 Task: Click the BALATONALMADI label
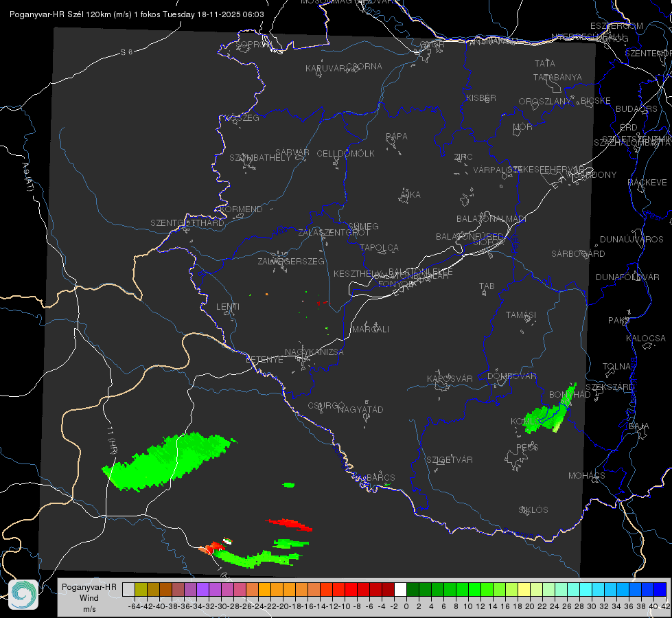pos(491,219)
